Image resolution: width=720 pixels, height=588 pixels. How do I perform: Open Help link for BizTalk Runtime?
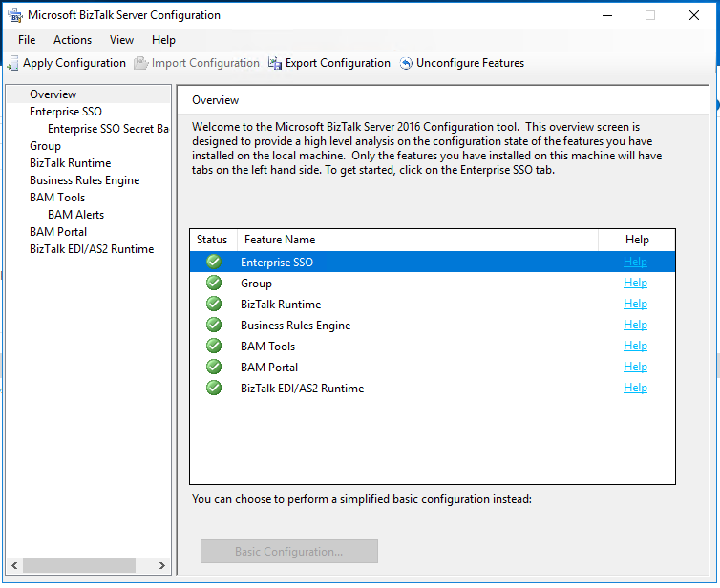[636, 304]
